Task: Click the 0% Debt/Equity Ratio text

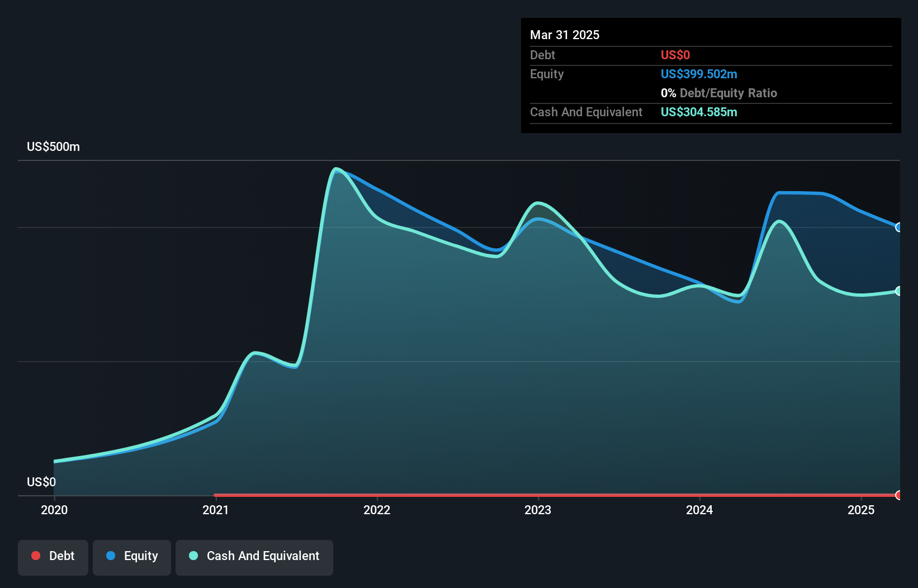Action: click(719, 93)
